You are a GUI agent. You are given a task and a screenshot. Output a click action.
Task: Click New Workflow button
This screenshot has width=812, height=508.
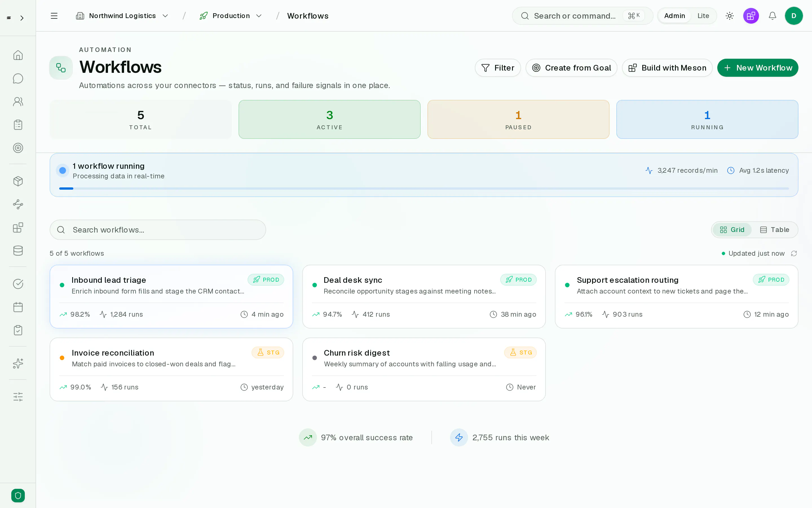click(758, 68)
